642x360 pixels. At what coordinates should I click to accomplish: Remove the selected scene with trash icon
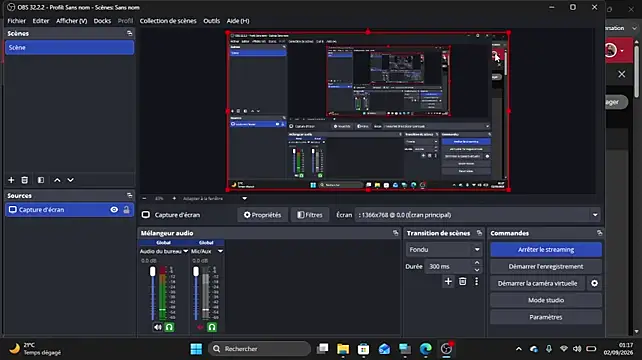[25, 180]
